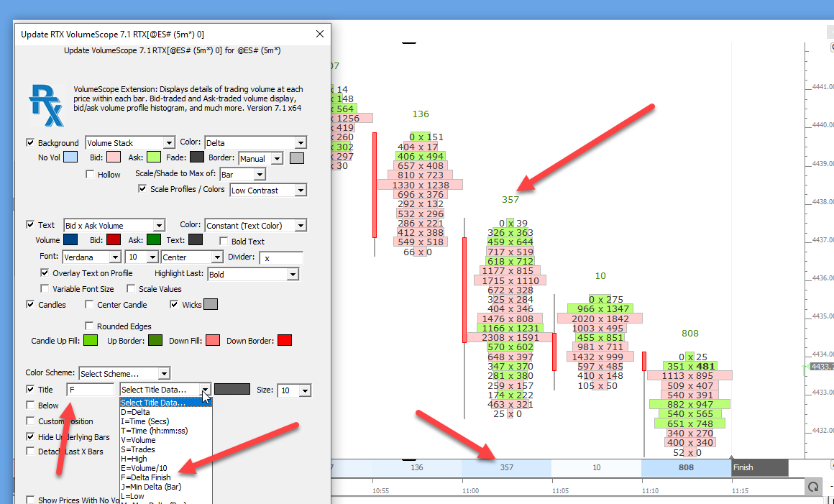834x504 pixels.
Task: Change the Down Fill color swatch
Action: [x=213, y=340]
